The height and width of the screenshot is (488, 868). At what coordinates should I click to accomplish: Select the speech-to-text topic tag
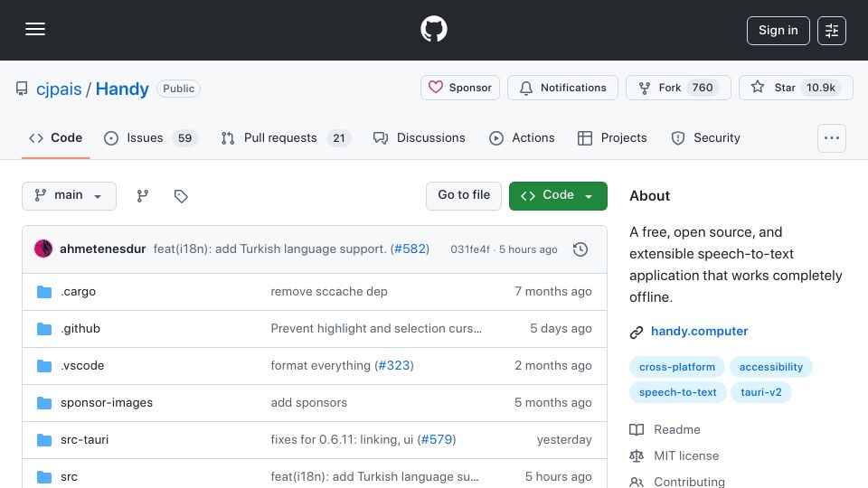pos(677,392)
